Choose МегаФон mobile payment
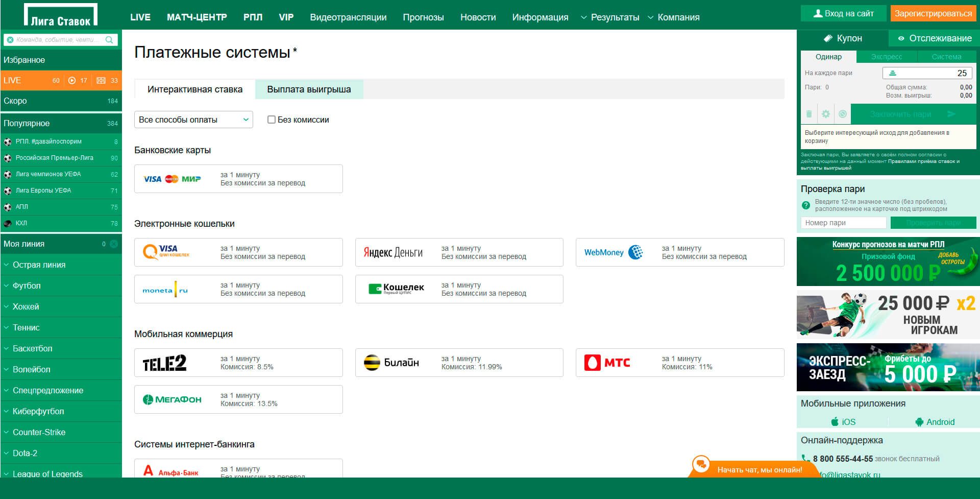Image resolution: width=980 pixels, height=499 pixels. 238,399
